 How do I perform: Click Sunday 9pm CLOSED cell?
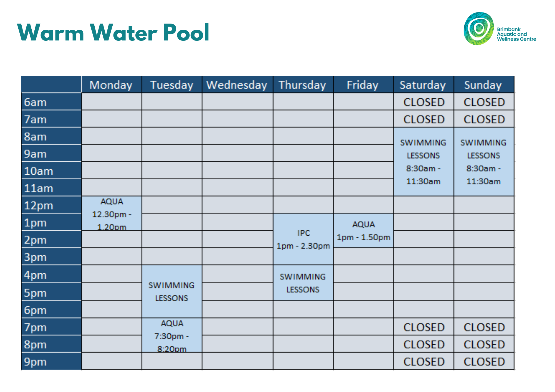pyautogui.click(x=484, y=361)
